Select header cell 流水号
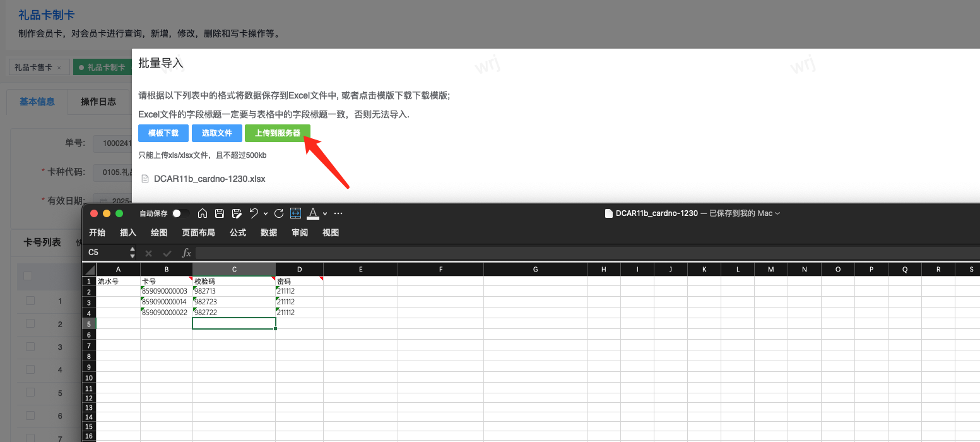This screenshot has height=442, width=980. tap(119, 281)
